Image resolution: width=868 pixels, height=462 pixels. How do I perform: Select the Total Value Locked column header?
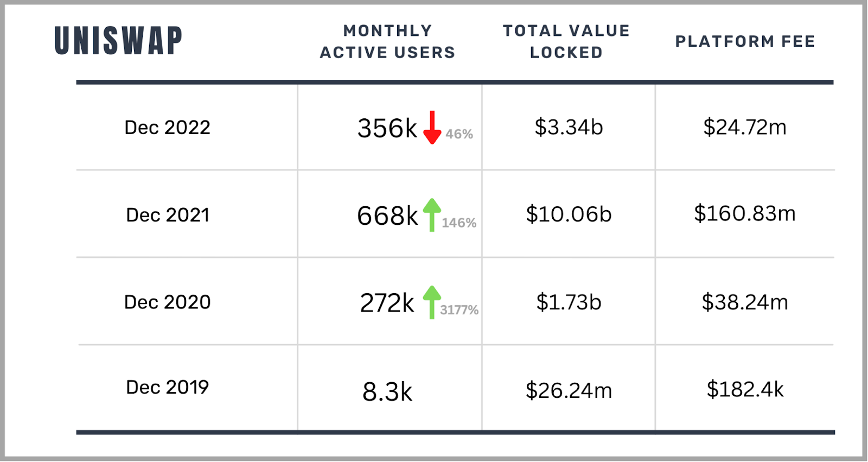click(x=566, y=41)
